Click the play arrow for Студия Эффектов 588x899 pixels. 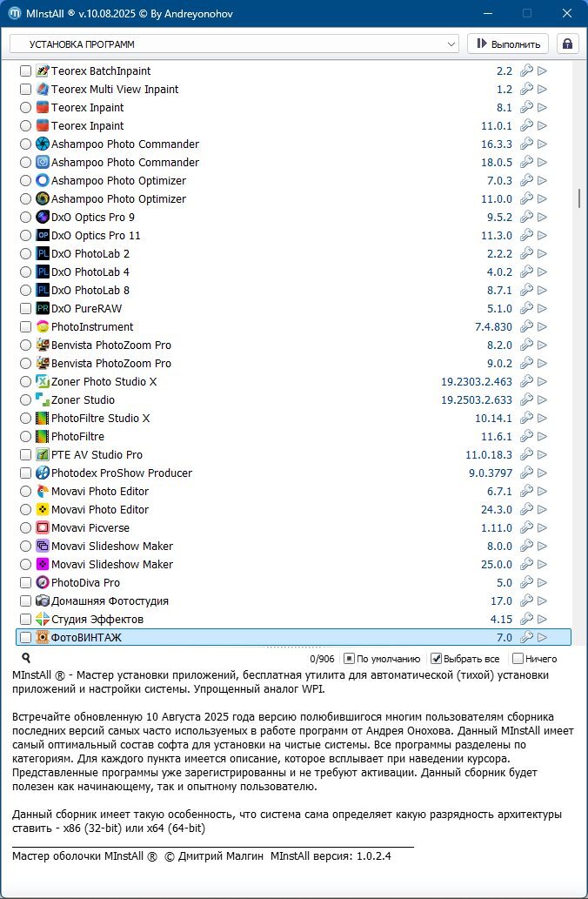tap(542, 620)
